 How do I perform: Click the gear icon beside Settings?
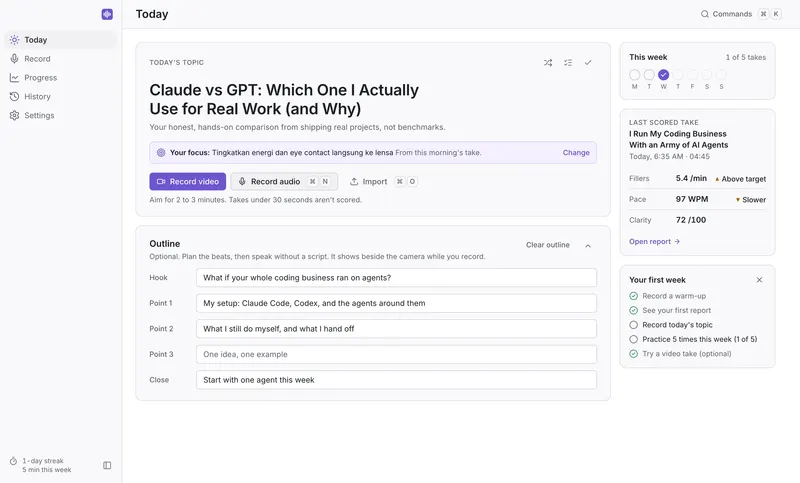point(14,115)
